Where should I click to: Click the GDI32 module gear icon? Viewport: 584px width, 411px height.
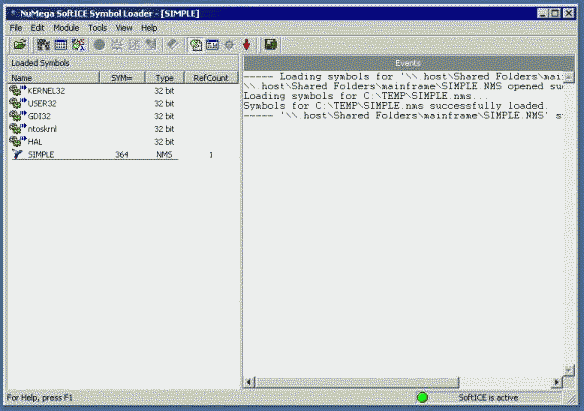pyautogui.click(x=18, y=116)
